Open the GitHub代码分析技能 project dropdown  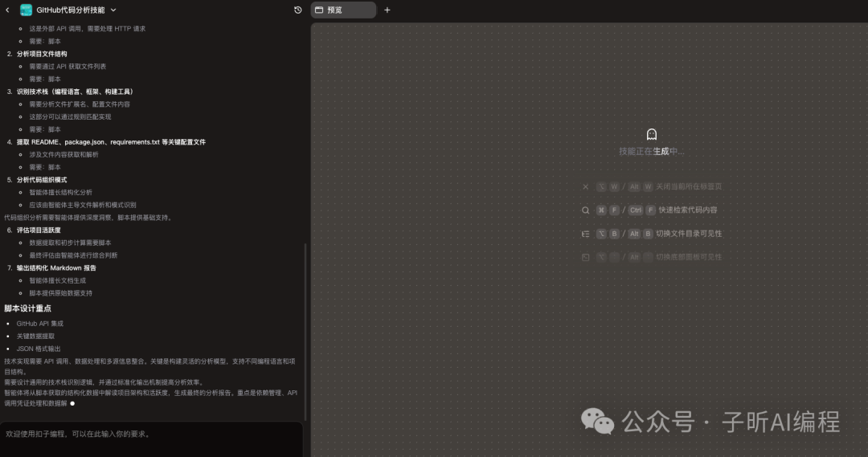tap(113, 10)
